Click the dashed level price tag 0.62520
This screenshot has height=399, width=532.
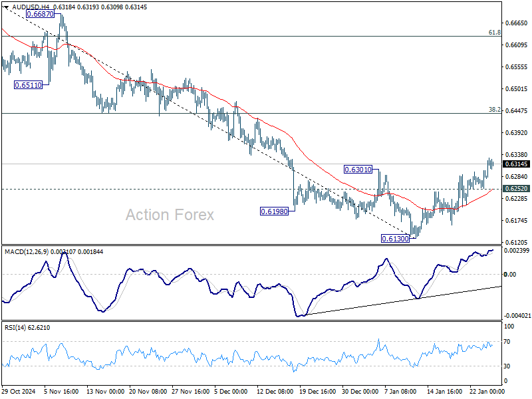(517, 189)
